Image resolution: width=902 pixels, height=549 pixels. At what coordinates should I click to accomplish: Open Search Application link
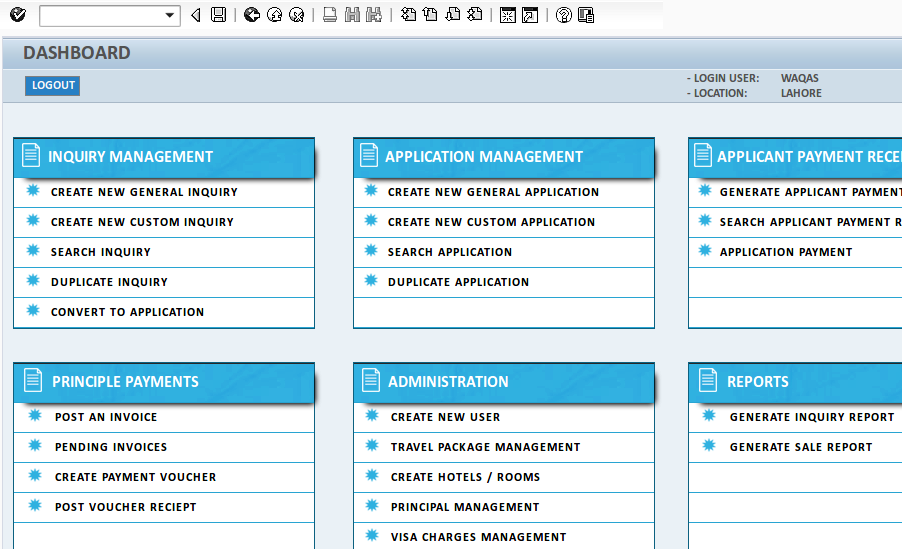[450, 252]
